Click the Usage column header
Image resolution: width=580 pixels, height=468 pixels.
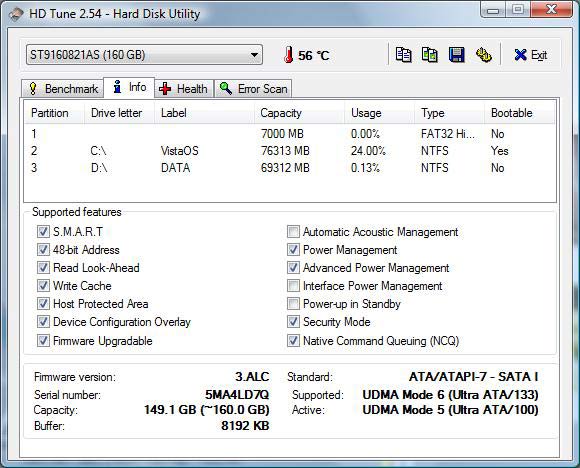[x=379, y=113]
